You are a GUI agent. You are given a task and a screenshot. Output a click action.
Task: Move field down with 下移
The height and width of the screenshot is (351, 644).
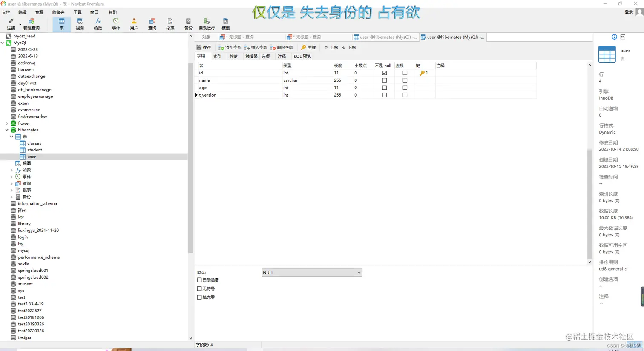[x=349, y=47]
